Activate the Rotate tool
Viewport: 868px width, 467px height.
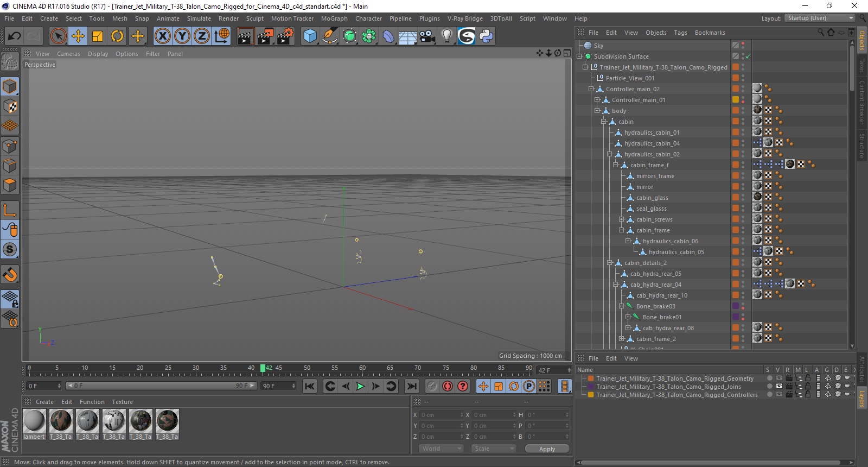(117, 36)
